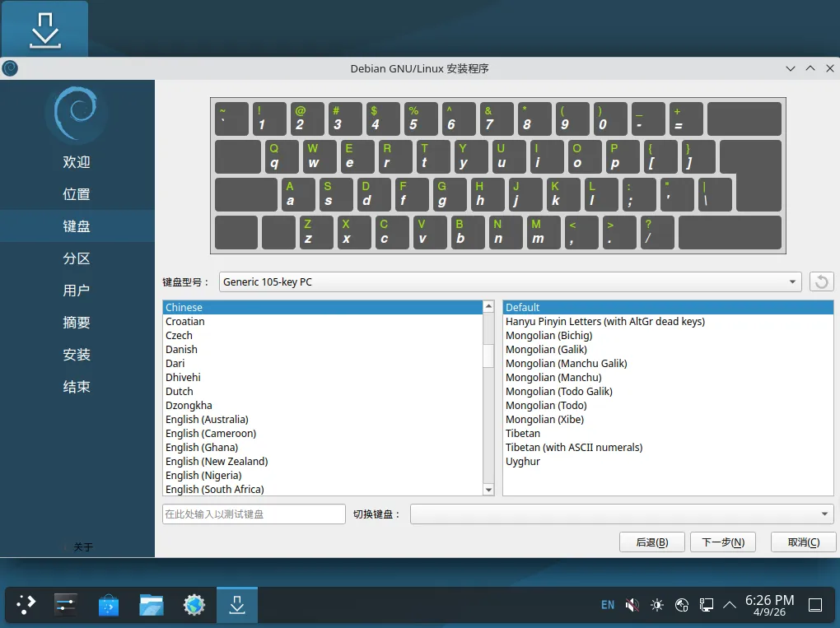
Task: Click the EN keyboard layout indicator
Action: click(x=608, y=605)
